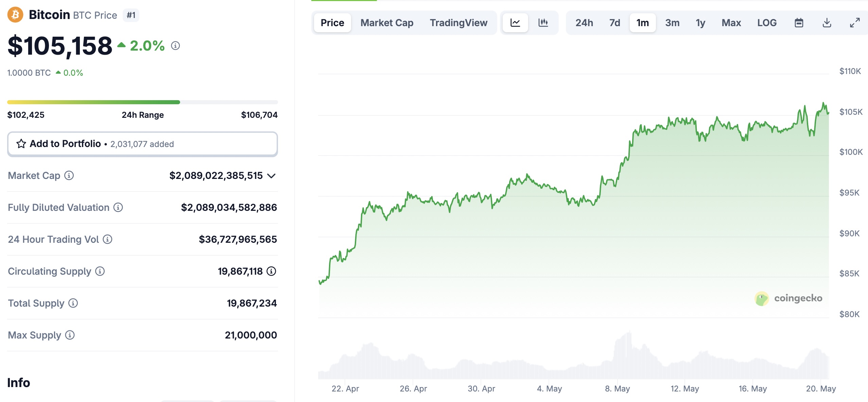Open Fully Diluted Valuation info icon
This screenshot has height=402, width=868.
click(x=118, y=207)
